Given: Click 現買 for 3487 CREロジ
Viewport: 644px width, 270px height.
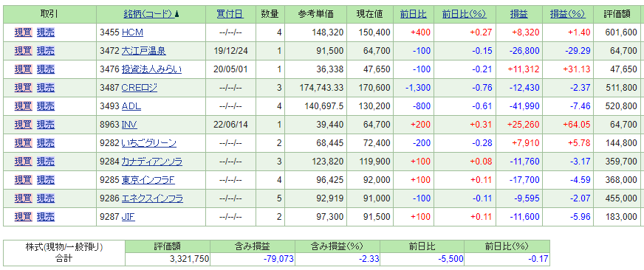Looking at the screenshot, I should pyautogui.click(x=23, y=87).
